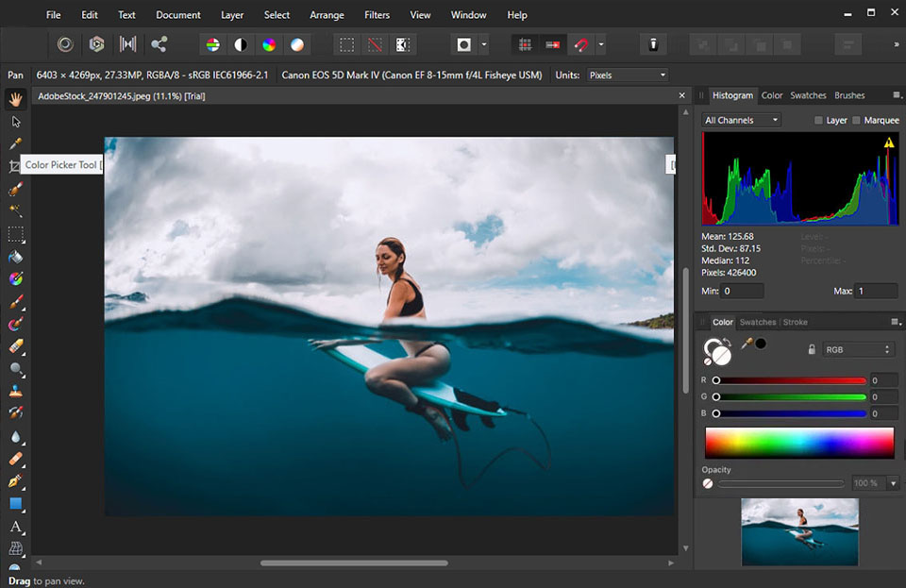Enable the Marquee checkbox in Histogram
Viewport: 906px width, 588px height.
pos(856,120)
